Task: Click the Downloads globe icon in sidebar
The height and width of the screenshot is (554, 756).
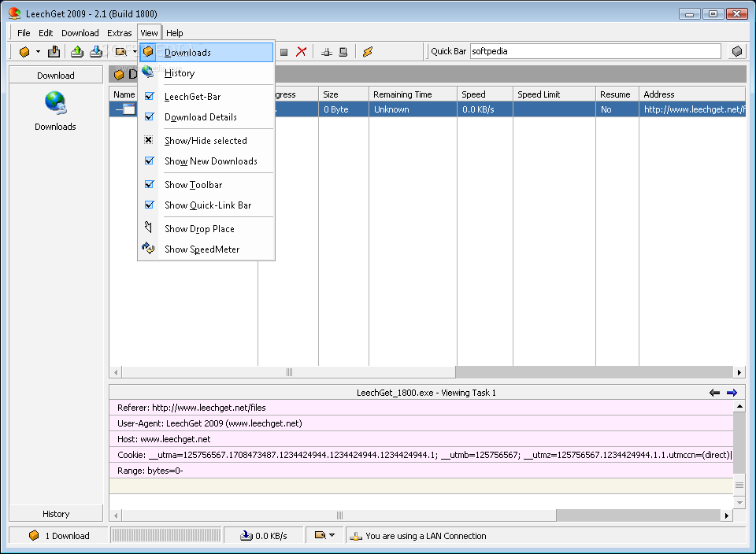Action: click(x=55, y=102)
